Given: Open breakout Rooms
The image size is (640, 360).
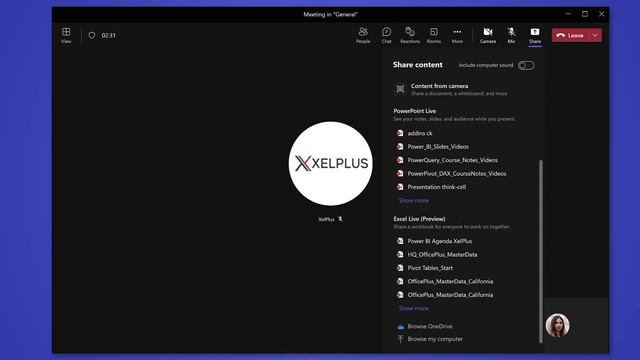Looking at the screenshot, I should pyautogui.click(x=433, y=35).
